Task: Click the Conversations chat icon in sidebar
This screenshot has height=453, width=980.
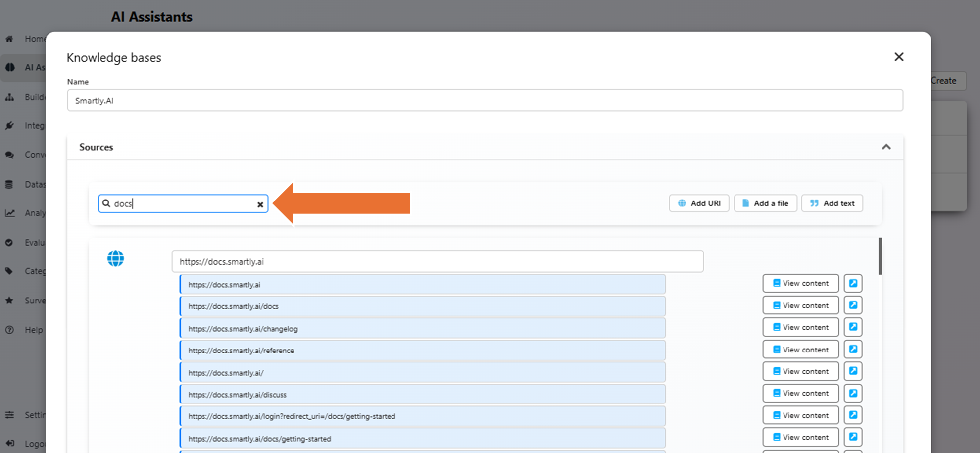Action: click(9, 155)
